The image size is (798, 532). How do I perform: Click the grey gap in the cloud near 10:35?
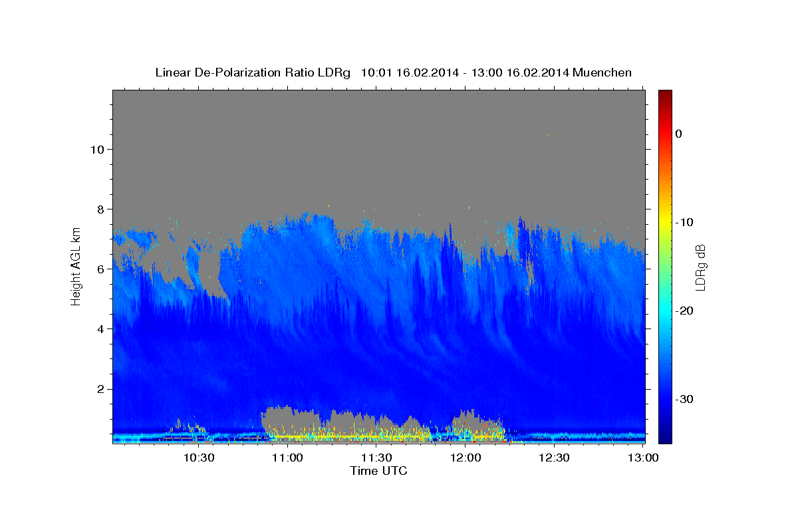pos(210,274)
